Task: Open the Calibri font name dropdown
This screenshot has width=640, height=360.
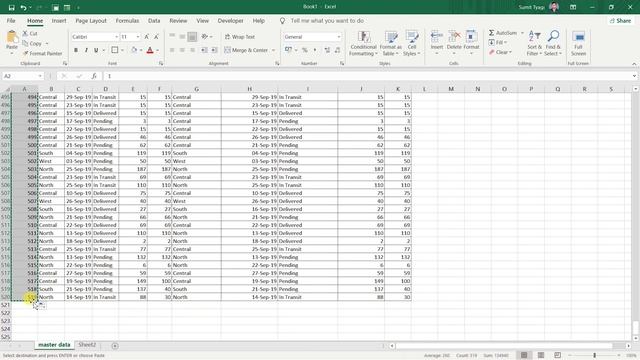Action: click(116, 37)
